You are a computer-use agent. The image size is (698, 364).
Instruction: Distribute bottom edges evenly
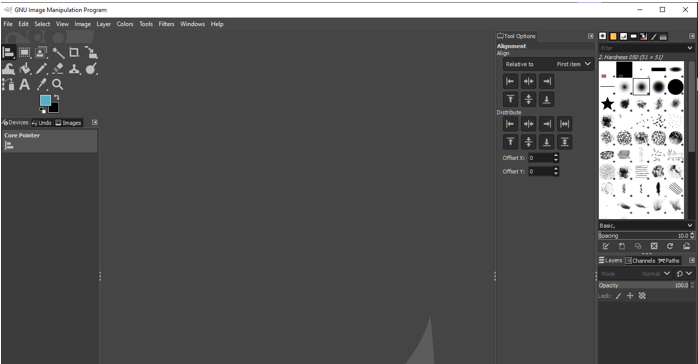point(547,142)
